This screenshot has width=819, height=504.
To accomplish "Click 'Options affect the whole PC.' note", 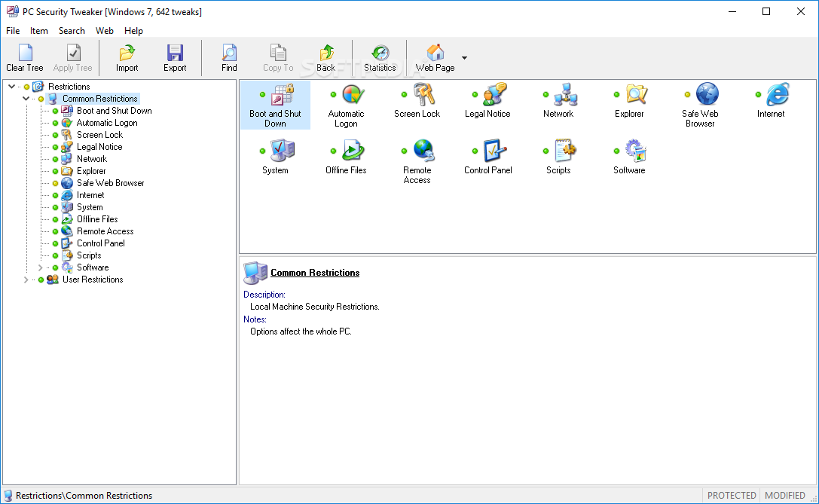I will 301,331.
